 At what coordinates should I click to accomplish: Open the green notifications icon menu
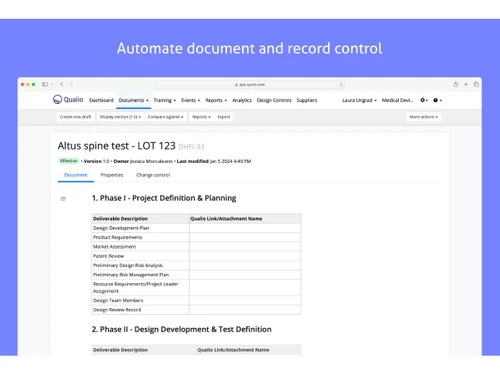click(424, 100)
